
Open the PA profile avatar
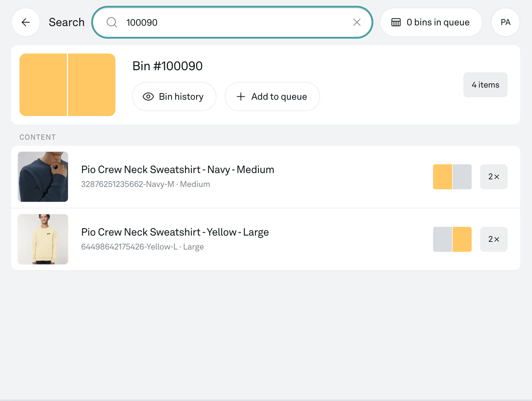[x=505, y=22]
